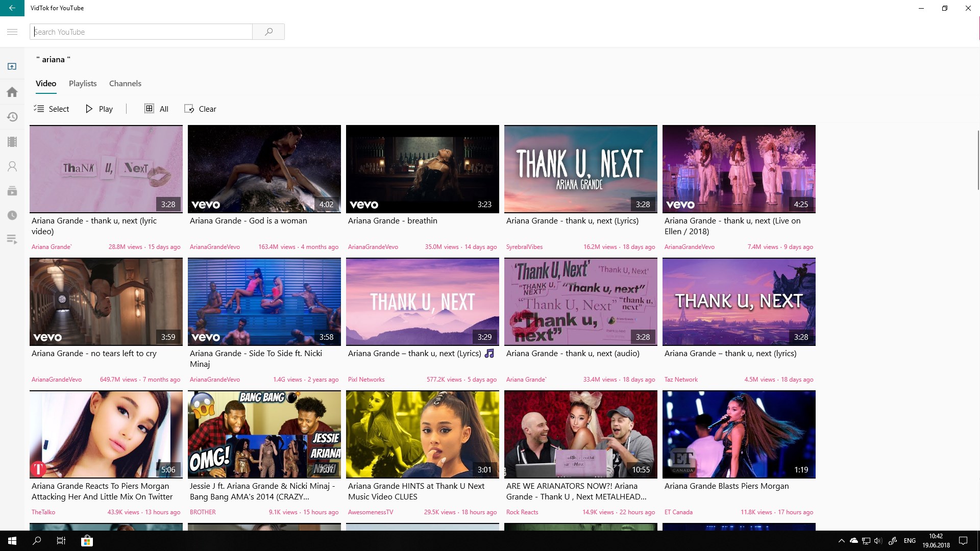980x551 pixels.
Task: Focus the Search YouTube input field
Action: tap(141, 32)
